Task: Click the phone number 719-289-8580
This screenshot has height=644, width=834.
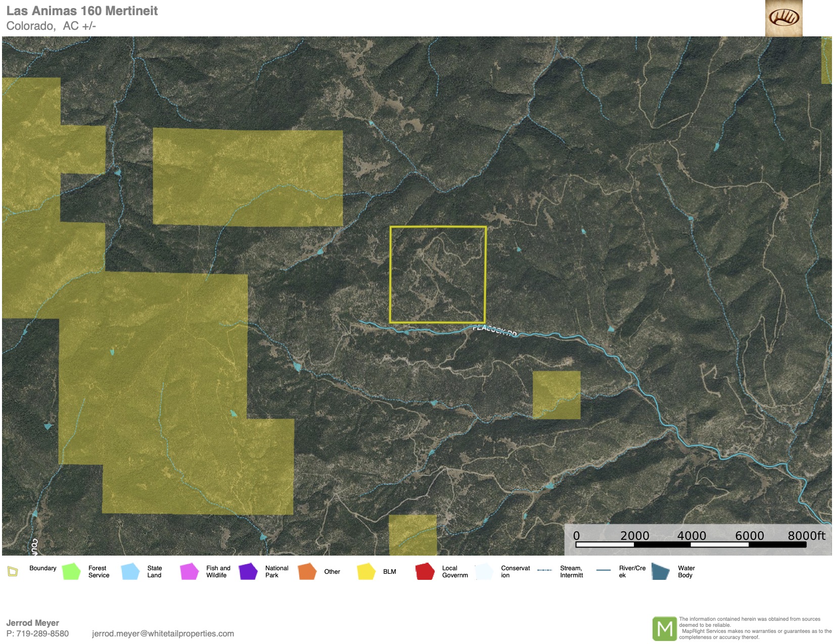Action: (42, 633)
